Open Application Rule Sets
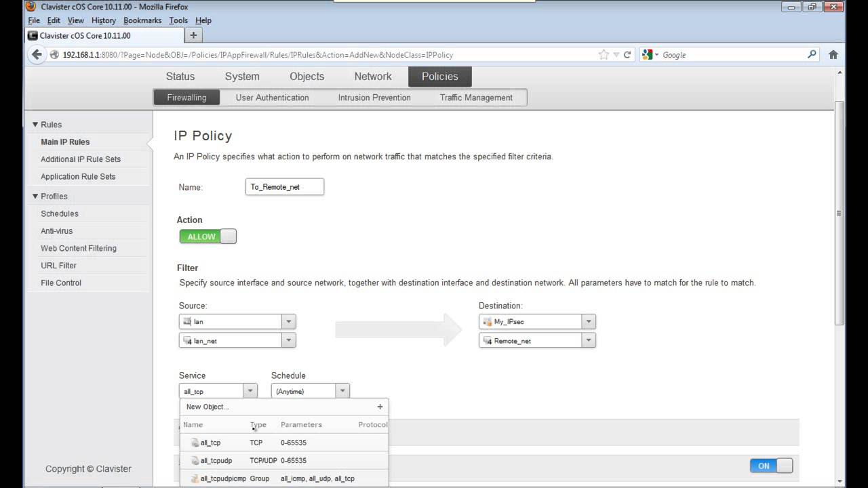This screenshot has width=868, height=488. click(x=78, y=177)
